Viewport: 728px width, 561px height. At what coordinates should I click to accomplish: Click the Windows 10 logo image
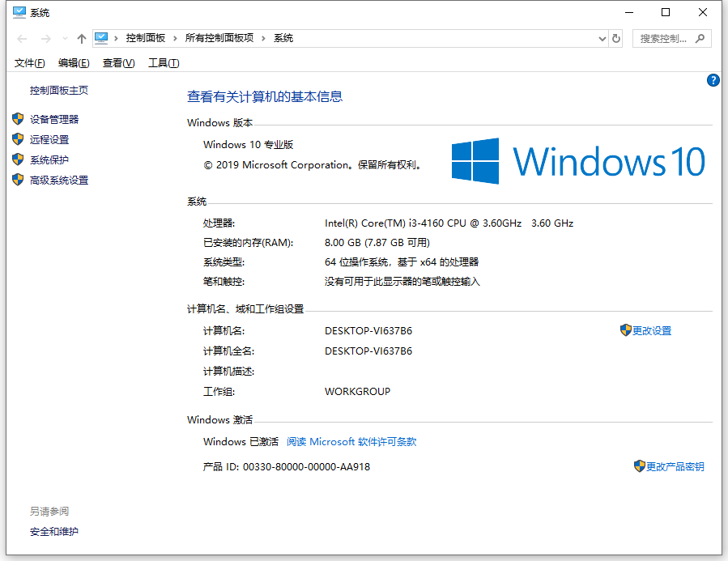[578, 161]
